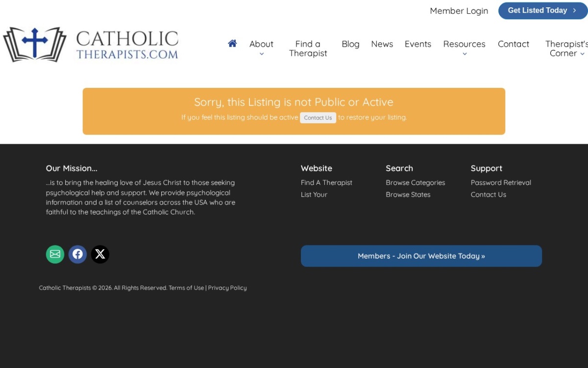Click the Get Listed Today button
The width and height of the screenshot is (588, 368).
[x=543, y=10]
